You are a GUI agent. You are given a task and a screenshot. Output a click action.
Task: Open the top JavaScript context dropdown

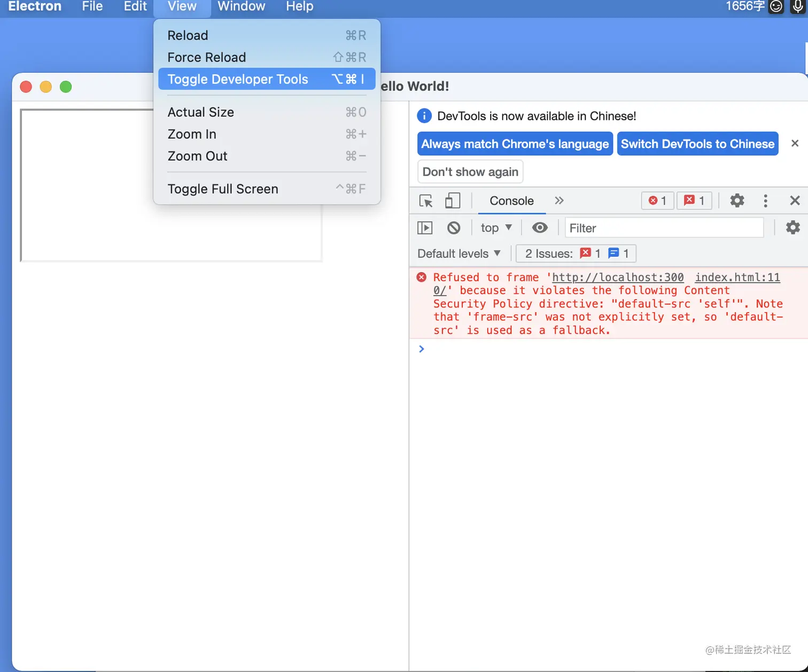[x=496, y=228]
